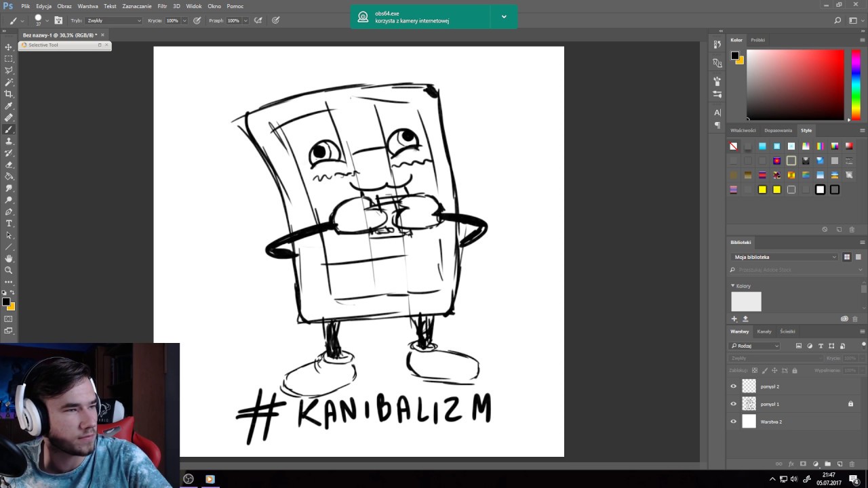Open the Tryb blend mode dropdown

click(114, 20)
